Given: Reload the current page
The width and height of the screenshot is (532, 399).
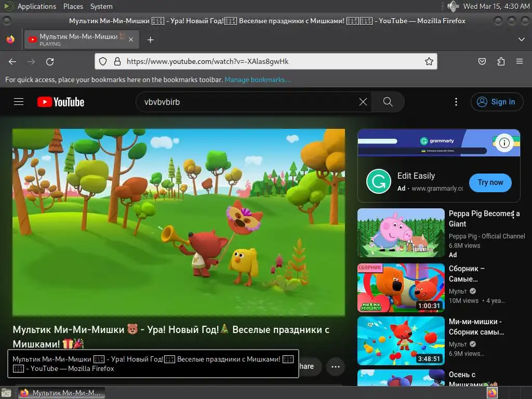Looking at the screenshot, I should point(50,61).
